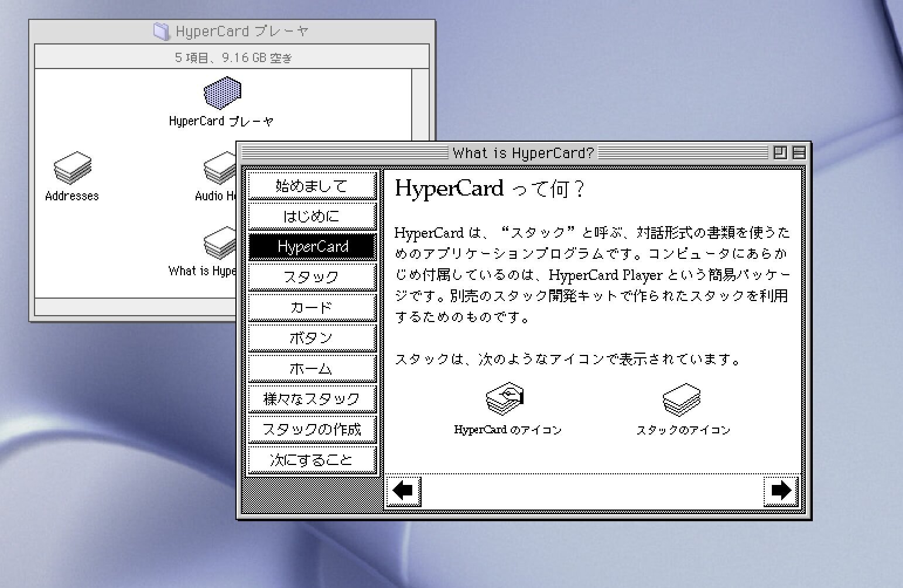Go back using the left arrow icon
903x588 pixels.
[403, 492]
